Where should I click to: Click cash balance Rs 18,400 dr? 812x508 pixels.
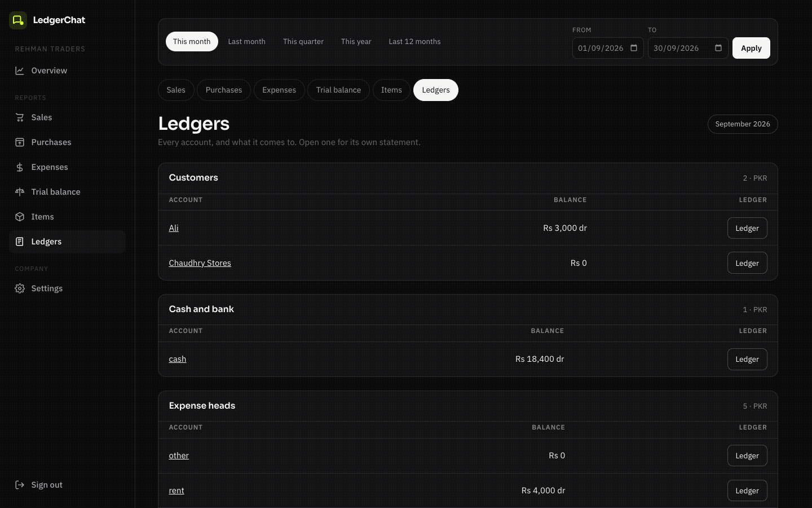[540, 359]
